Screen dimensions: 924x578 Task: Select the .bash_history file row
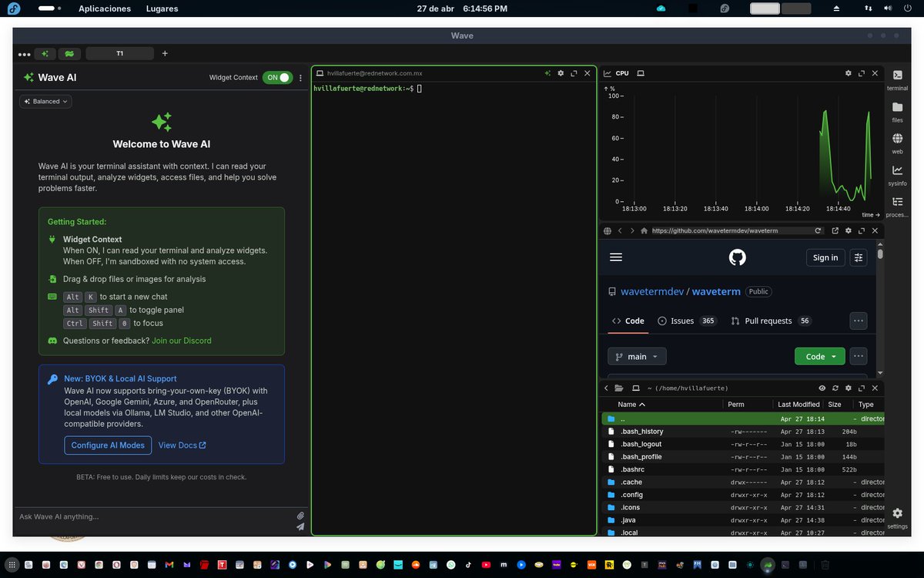pos(742,432)
